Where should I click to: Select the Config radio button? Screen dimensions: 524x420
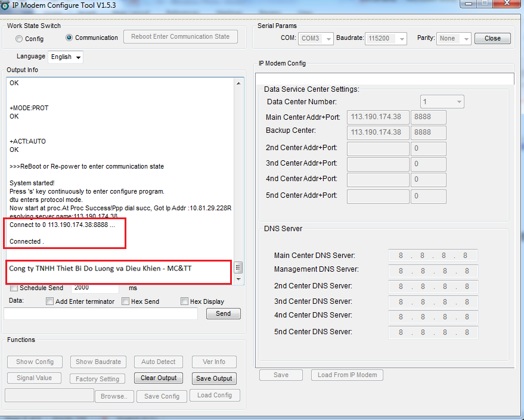(x=19, y=39)
